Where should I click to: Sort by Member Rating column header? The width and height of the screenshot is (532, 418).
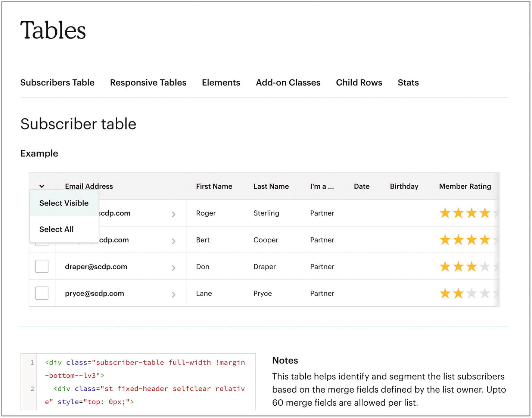pos(465,186)
